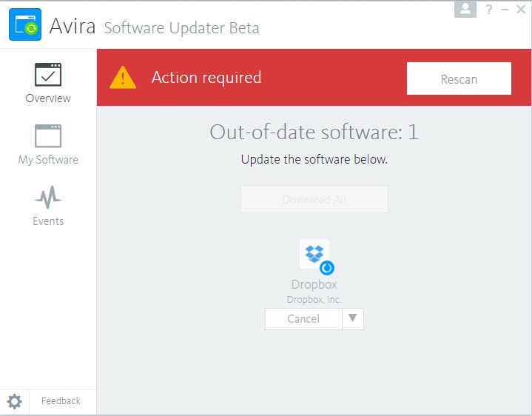Expand the dropdown arrow beside Cancel

[353, 318]
